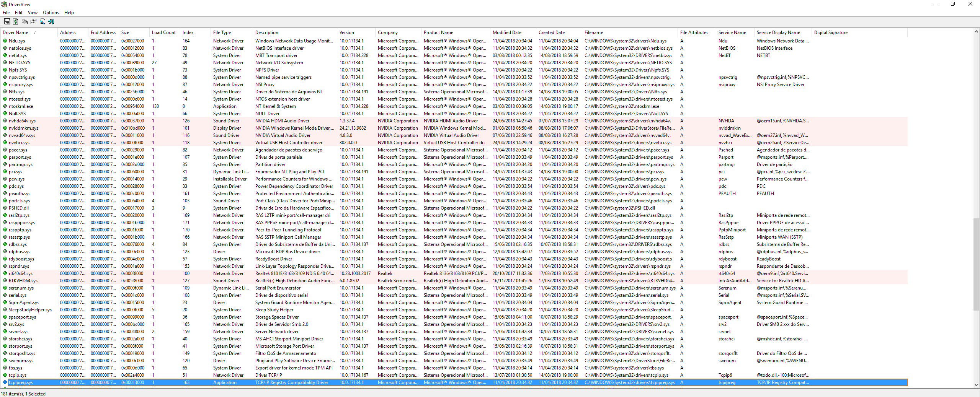
Task: Click the Digital Signature column header
Action: point(831,33)
